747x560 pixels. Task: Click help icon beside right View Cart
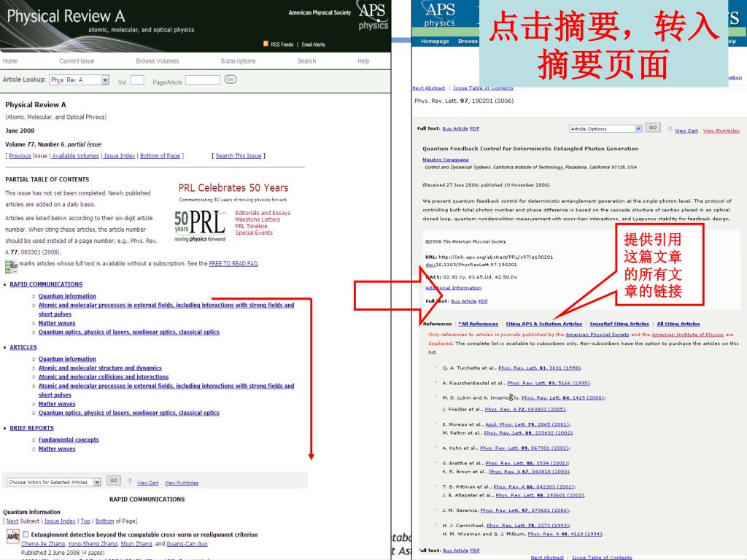[670, 129]
